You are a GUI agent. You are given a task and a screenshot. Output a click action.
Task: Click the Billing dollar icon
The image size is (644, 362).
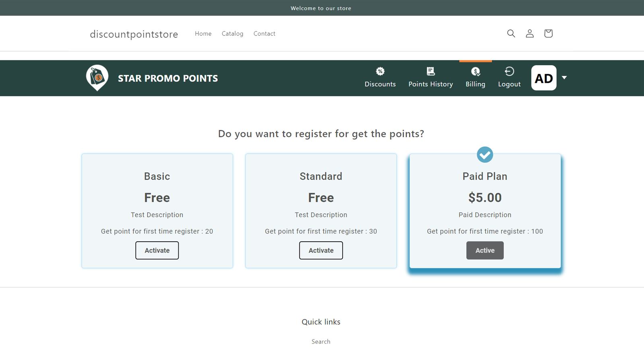[x=475, y=72]
